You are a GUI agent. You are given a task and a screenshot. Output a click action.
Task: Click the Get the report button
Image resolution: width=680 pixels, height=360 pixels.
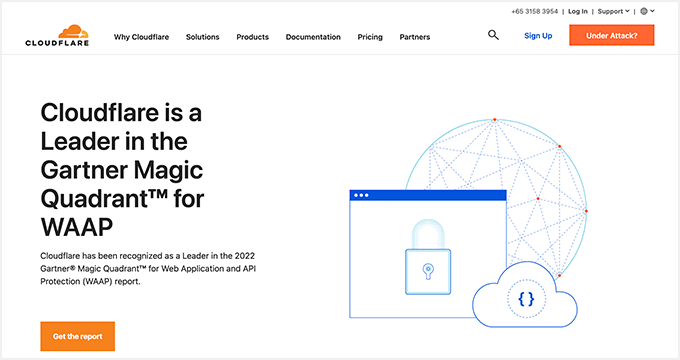tap(78, 336)
